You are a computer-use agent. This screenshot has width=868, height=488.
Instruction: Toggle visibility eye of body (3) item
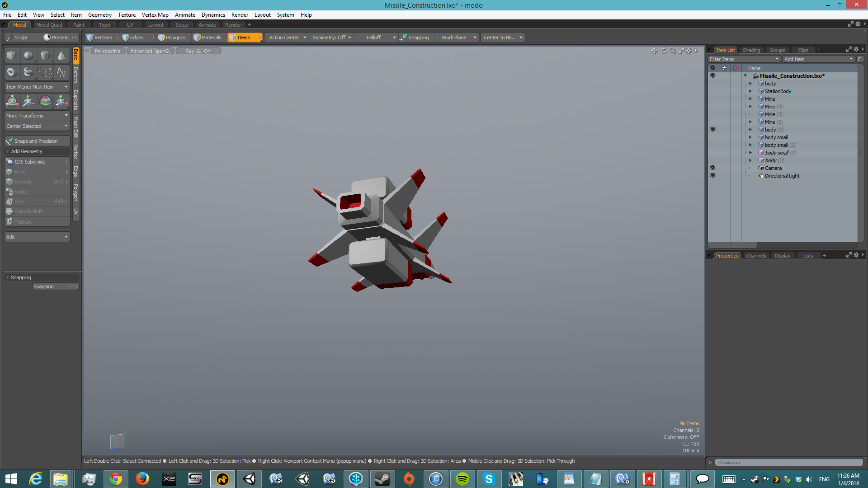[712, 130]
